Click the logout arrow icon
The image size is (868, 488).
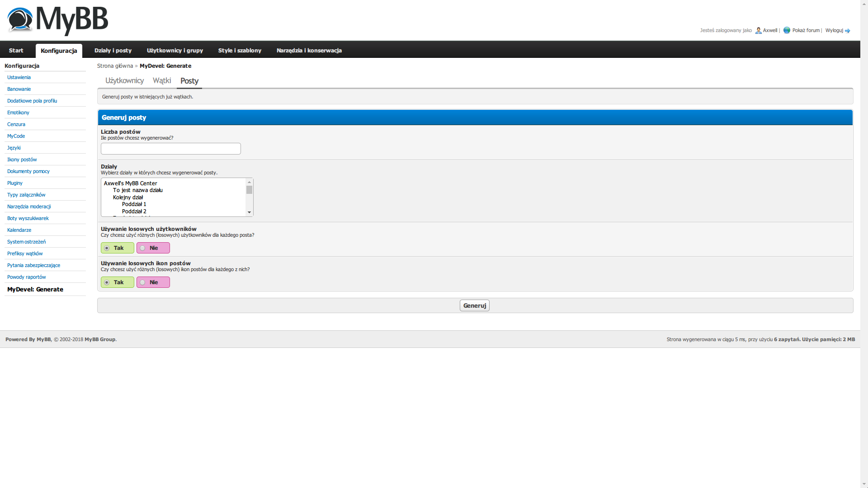847,31
